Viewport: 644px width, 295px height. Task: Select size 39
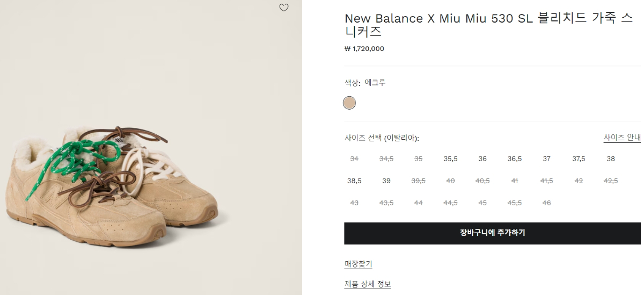tap(386, 181)
